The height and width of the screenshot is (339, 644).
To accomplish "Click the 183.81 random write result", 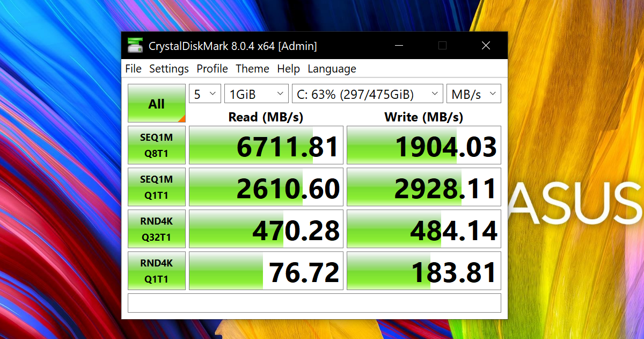I will pyautogui.click(x=424, y=271).
